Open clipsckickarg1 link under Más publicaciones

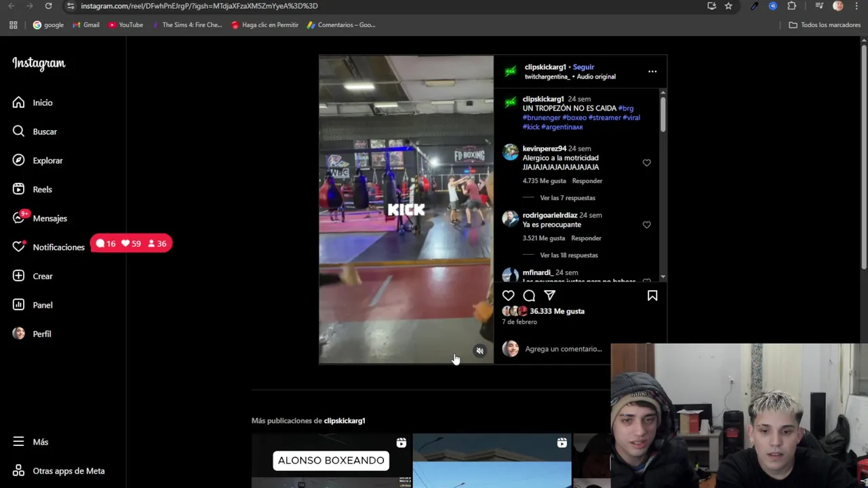pyautogui.click(x=344, y=421)
